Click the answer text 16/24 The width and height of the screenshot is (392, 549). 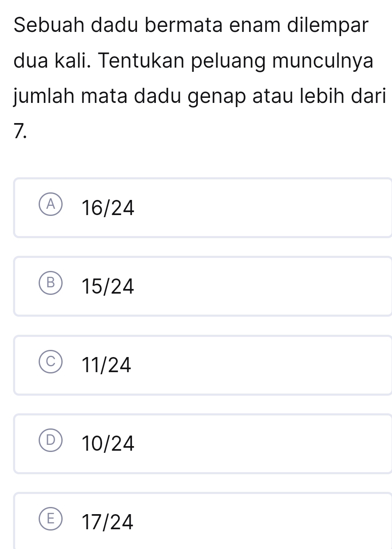(108, 208)
